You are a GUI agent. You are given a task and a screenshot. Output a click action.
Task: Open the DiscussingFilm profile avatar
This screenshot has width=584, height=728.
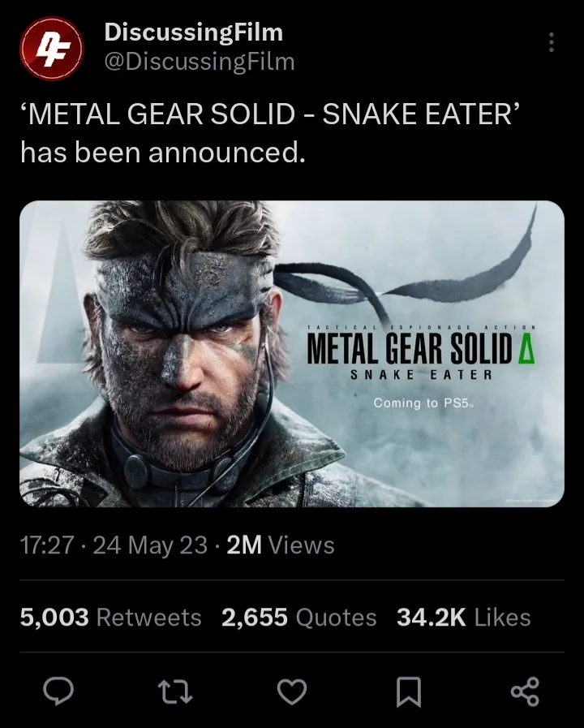click(x=51, y=47)
